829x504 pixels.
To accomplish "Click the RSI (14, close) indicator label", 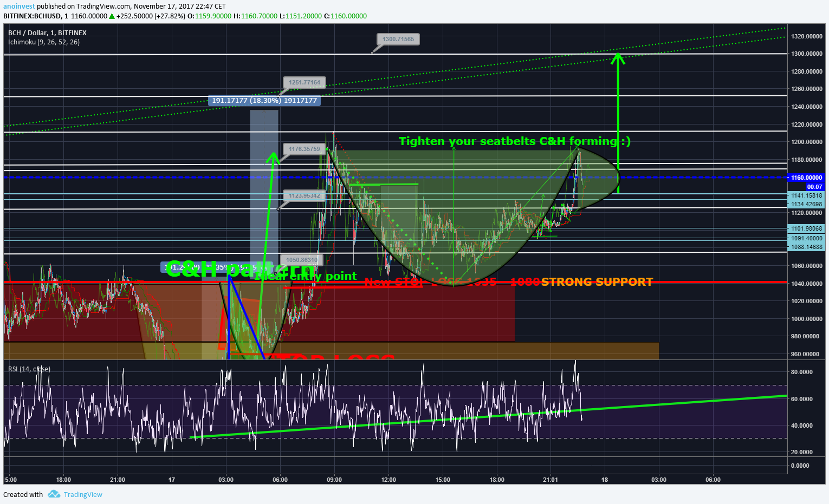I will tap(29, 369).
